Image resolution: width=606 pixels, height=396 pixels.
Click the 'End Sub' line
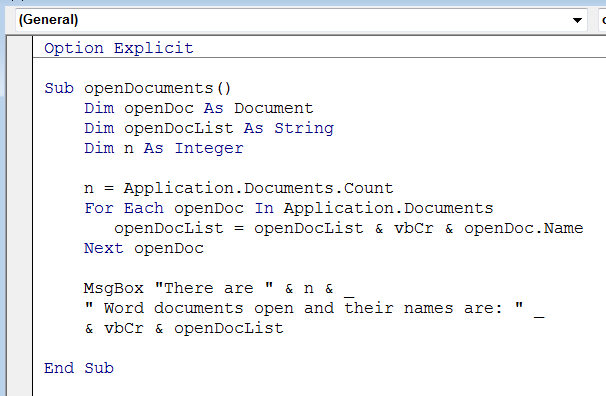tap(79, 369)
